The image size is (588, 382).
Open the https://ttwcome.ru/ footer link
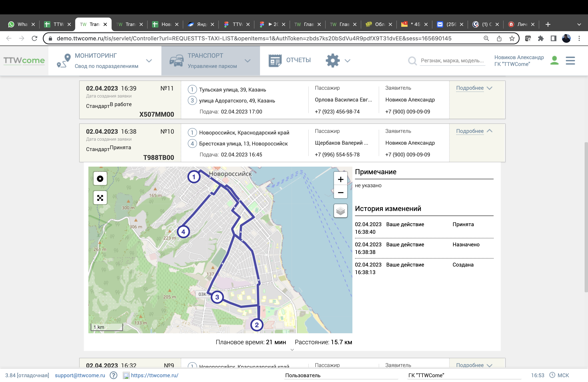(155, 375)
